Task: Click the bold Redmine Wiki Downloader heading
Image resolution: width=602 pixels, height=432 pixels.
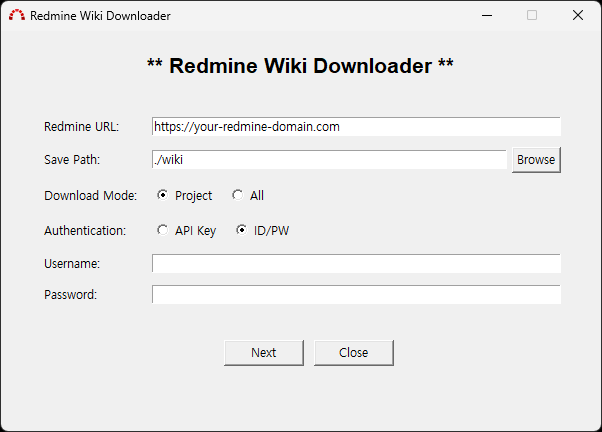Action: pos(300,67)
